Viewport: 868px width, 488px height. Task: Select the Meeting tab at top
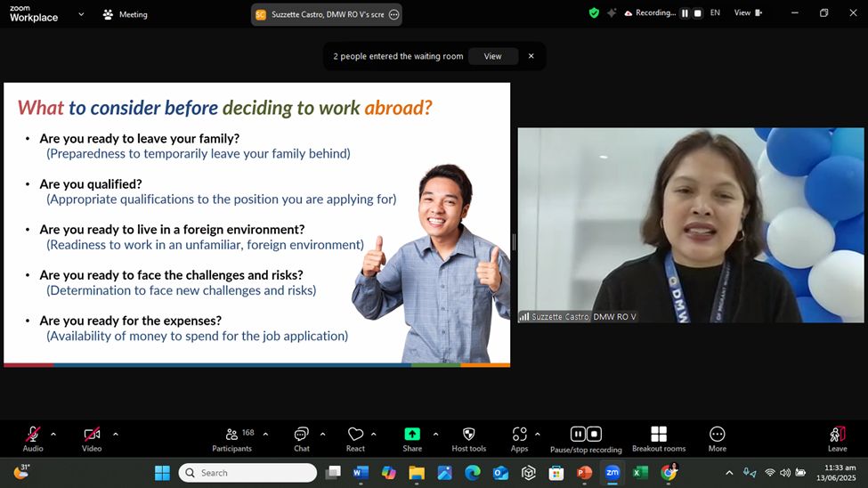[126, 14]
